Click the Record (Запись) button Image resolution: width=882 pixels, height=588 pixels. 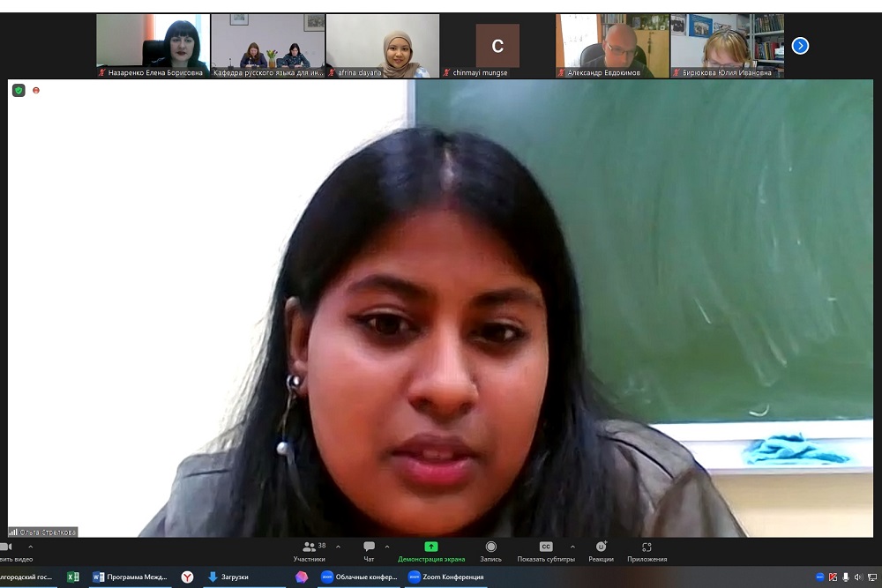[490, 550]
